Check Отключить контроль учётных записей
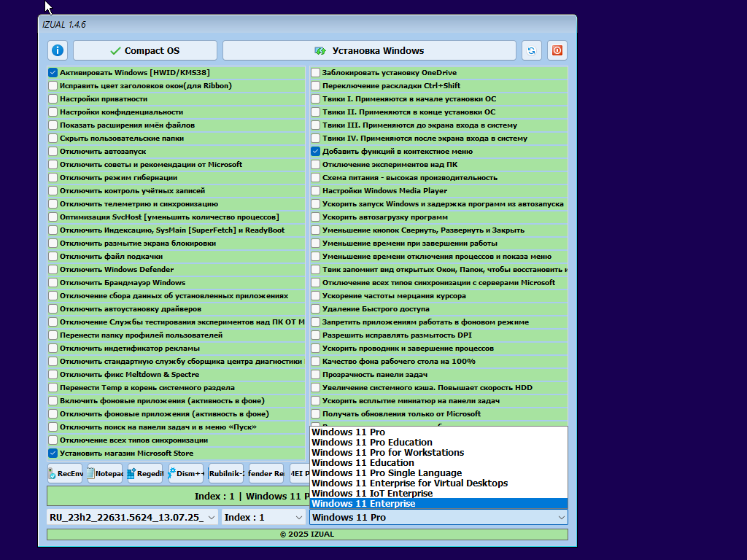The height and width of the screenshot is (560, 747). 53,191
